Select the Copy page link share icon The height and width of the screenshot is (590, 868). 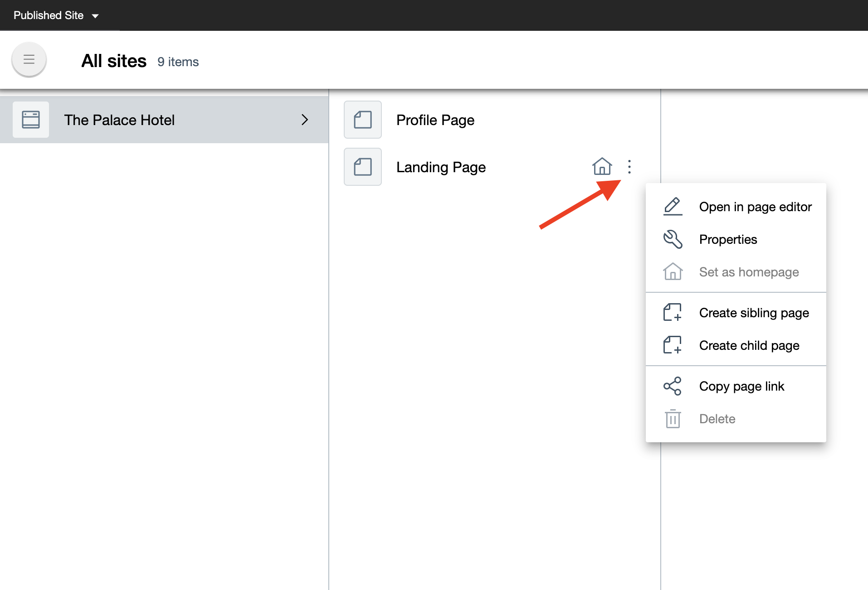coord(673,386)
